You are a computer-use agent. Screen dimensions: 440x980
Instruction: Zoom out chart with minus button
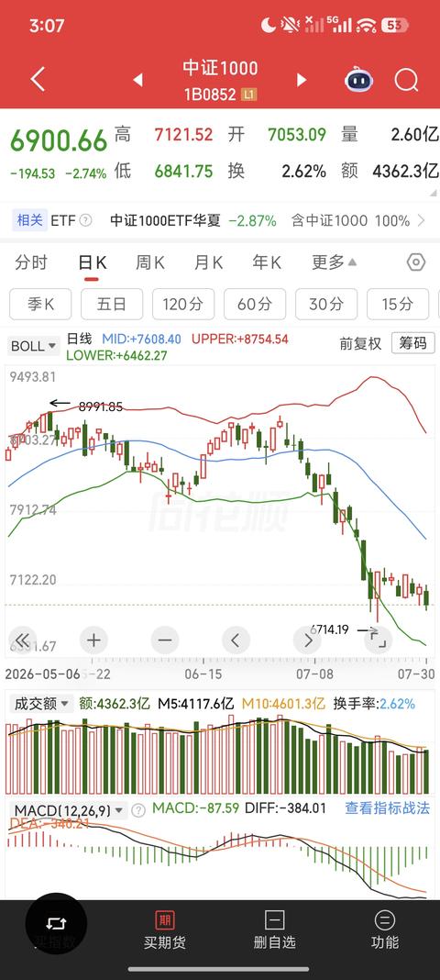(x=165, y=640)
